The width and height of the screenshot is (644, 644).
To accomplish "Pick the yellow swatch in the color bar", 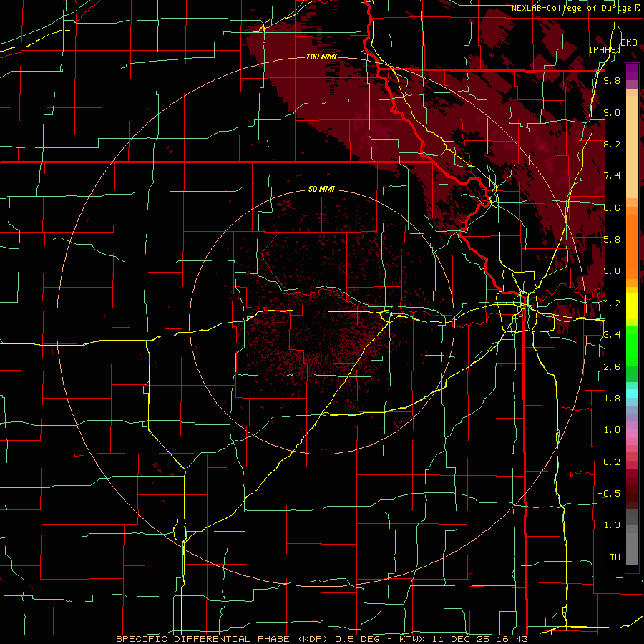I will click(x=632, y=306).
